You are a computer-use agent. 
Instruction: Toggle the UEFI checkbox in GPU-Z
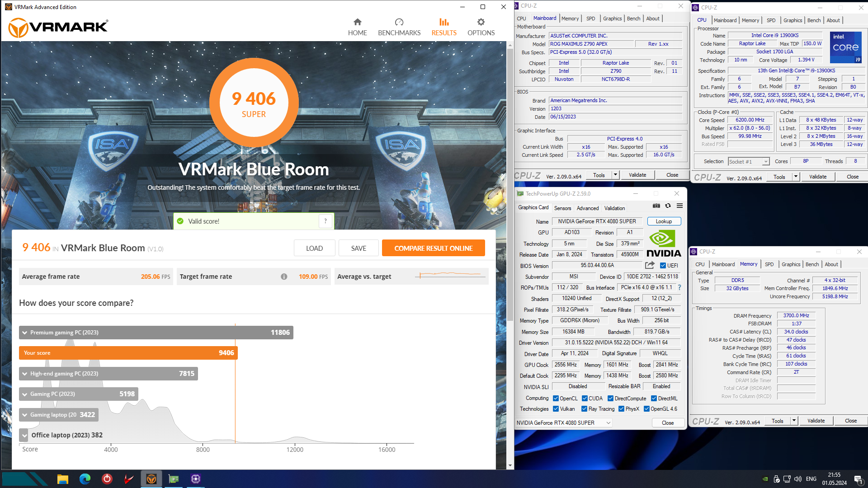pos(663,266)
